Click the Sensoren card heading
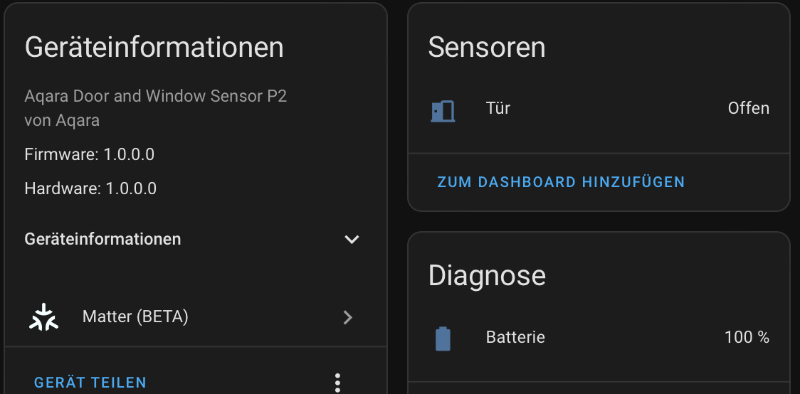This screenshot has height=394, width=800. [487, 47]
